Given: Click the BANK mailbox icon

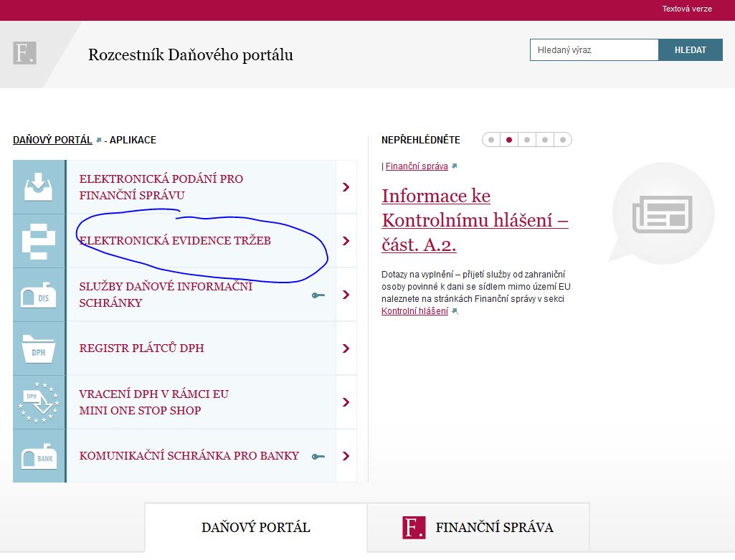Looking at the screenshot, I should (x=39, y=456).
